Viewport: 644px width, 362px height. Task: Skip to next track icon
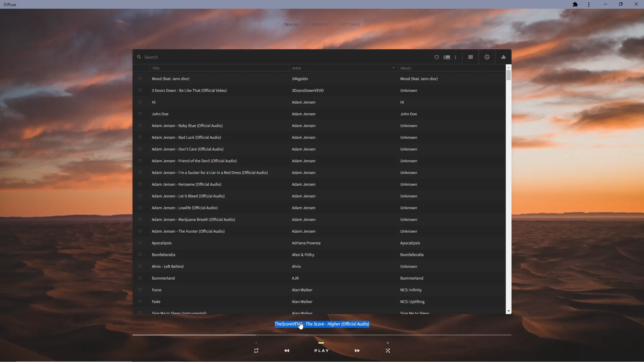tap(357, 351)
